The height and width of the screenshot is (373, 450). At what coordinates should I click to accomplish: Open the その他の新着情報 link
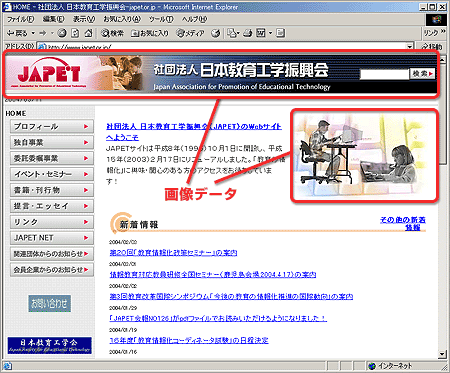click(403, 223)
